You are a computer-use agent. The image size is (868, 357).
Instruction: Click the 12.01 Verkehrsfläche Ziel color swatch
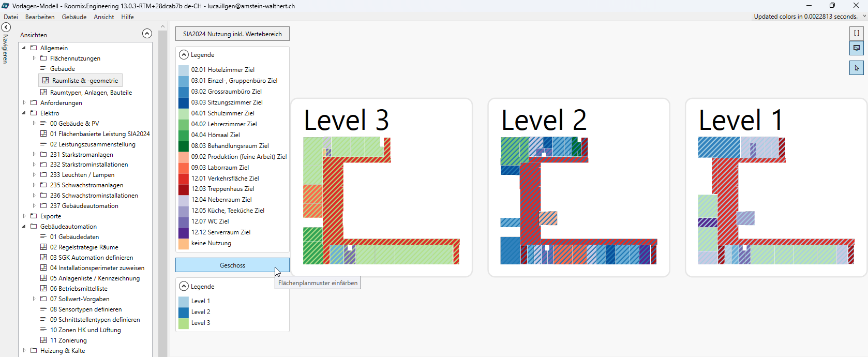[x=184, y=178]
